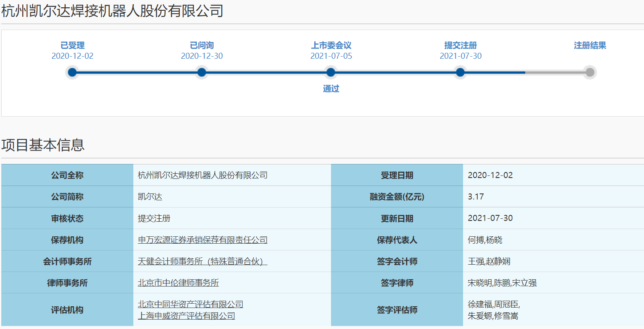The image size is (644, 329).
Task: Click the page title 杭州凯尔达焊接机器人股份有限公司 heading
Action: pos(112,11)
